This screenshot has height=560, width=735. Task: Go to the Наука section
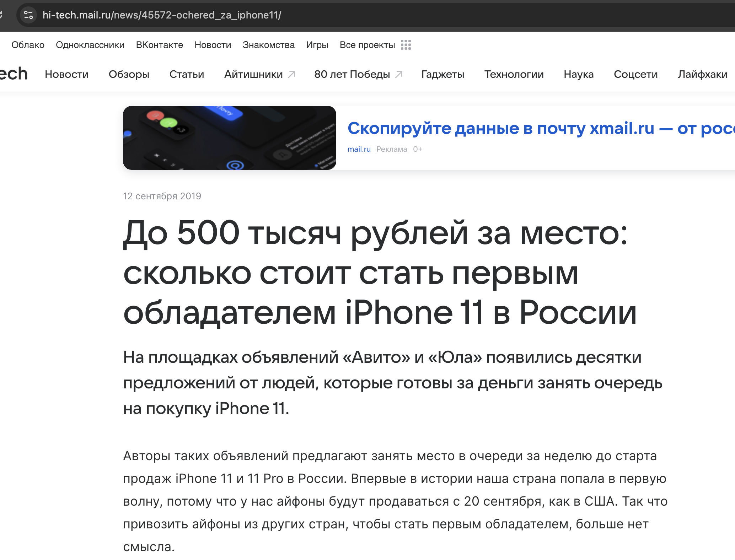pos(579,74)
